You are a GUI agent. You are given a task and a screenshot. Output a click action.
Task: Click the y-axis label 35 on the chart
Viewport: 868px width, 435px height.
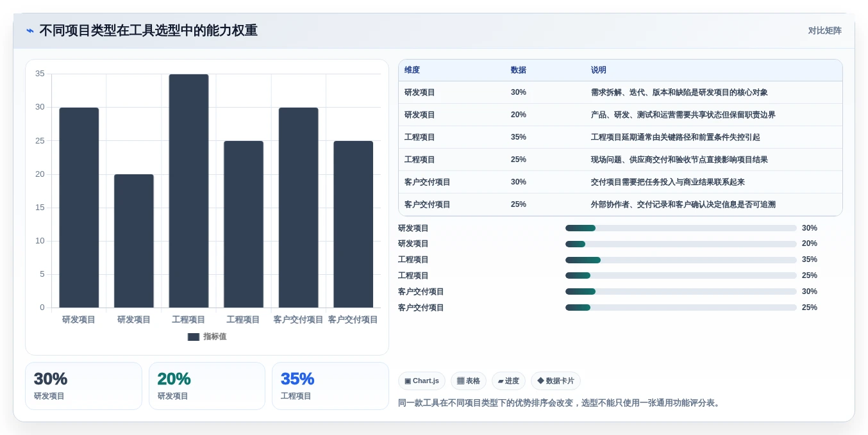click(40, 74)
